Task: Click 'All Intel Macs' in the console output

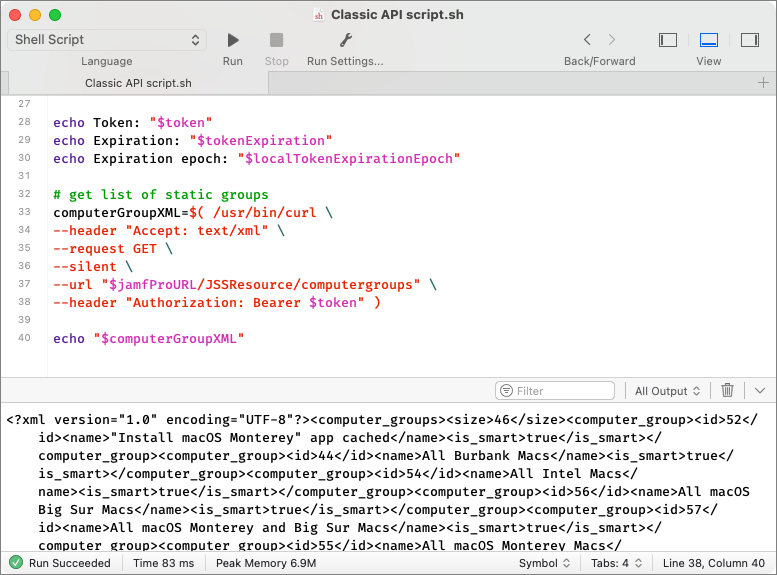Action: coord(565,474)
